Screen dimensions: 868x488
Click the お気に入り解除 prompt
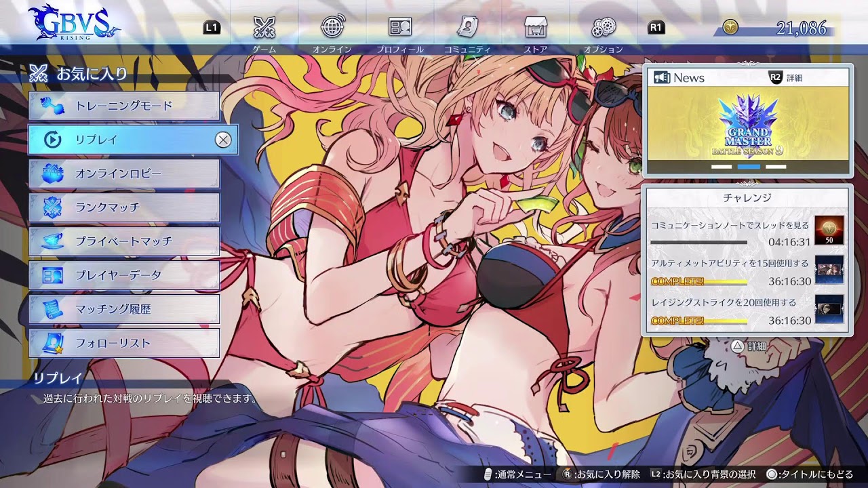tap(603, 474)
